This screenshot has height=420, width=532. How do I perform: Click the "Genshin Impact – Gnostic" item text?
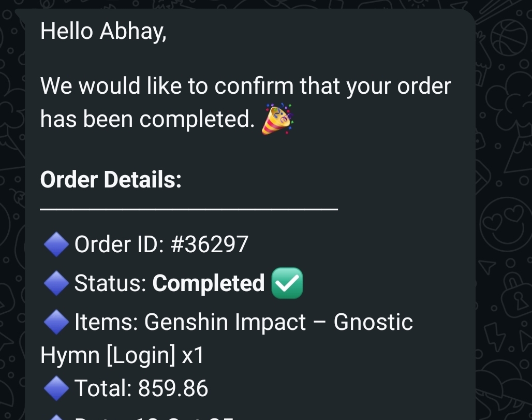278,322
